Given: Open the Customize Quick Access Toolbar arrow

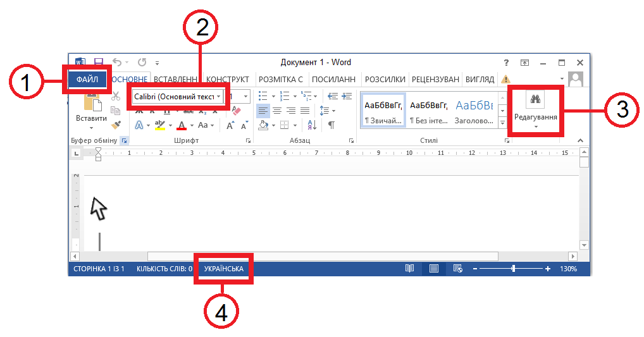Looking at the screenshot, I should (x=158, y=63).
